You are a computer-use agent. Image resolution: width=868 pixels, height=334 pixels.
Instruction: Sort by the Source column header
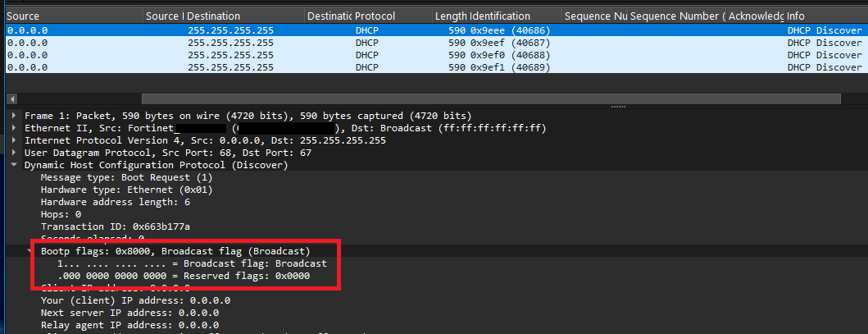[74, 16]
